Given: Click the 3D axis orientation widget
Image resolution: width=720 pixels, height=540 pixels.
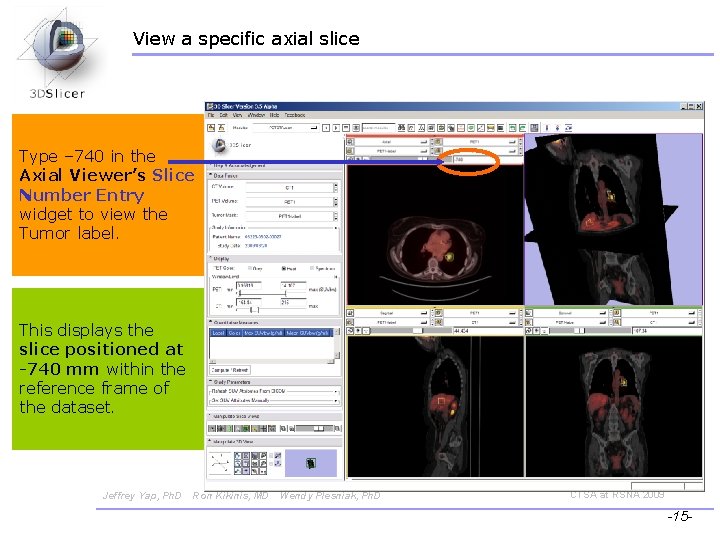Looking at the screenshot, I should coord(220,463).
